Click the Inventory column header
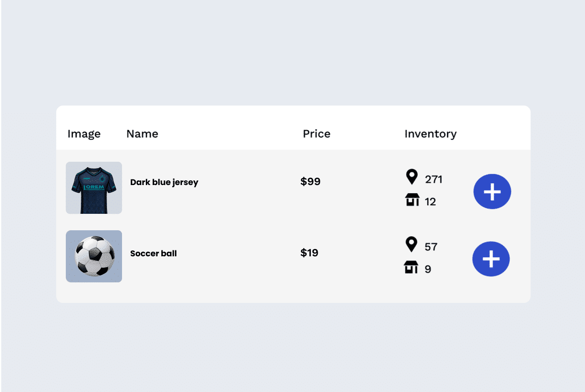585x392 pixels. [430, 134]
